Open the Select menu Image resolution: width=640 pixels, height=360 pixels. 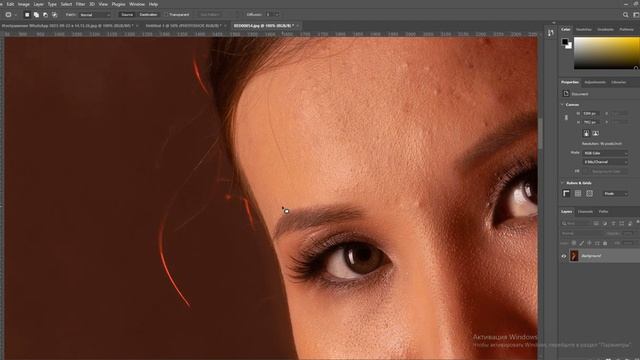pos(66,4)
